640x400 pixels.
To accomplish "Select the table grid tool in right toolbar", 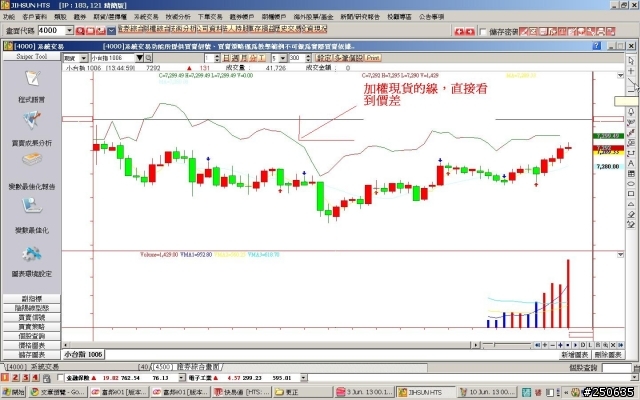I will click(x=631, y=173).
